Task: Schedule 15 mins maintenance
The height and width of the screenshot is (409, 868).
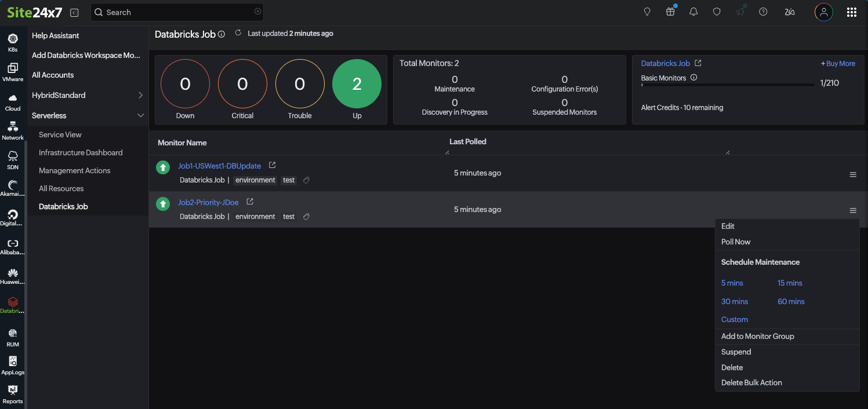Action: (790, 283)
